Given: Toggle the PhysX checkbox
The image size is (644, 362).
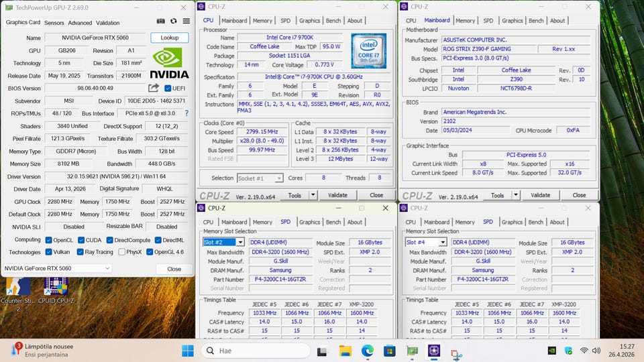Looking at the screenshot, I should [x=121, y=252].
